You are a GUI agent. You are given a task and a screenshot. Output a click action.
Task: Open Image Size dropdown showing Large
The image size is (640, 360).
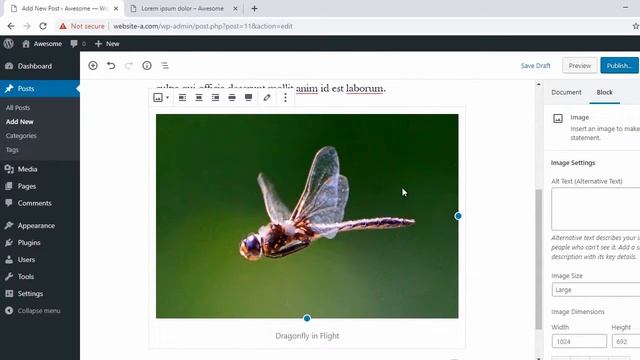click(596, 290)
